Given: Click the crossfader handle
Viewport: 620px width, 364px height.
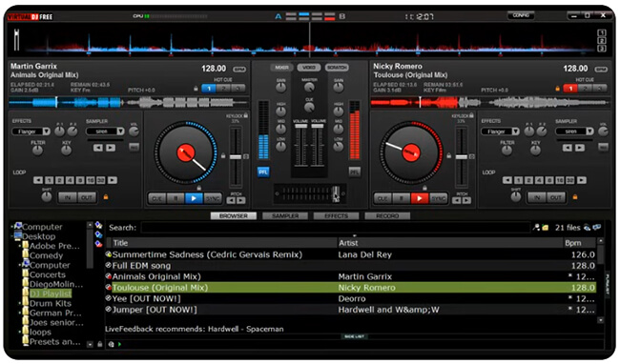Looking at the screenshot, I should (336, 193).
